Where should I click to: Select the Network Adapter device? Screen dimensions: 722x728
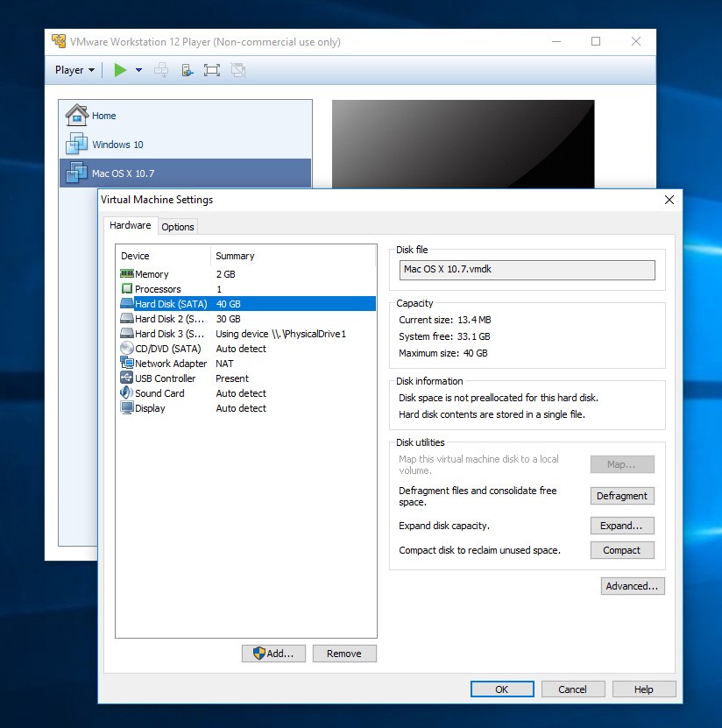(x=170, y=364)
